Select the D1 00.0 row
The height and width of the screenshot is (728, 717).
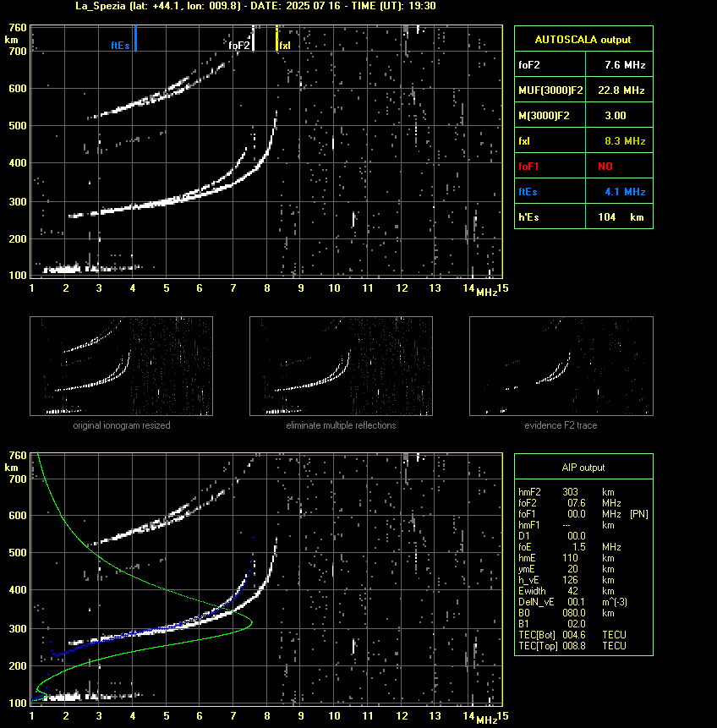click(x=551, y=536)
